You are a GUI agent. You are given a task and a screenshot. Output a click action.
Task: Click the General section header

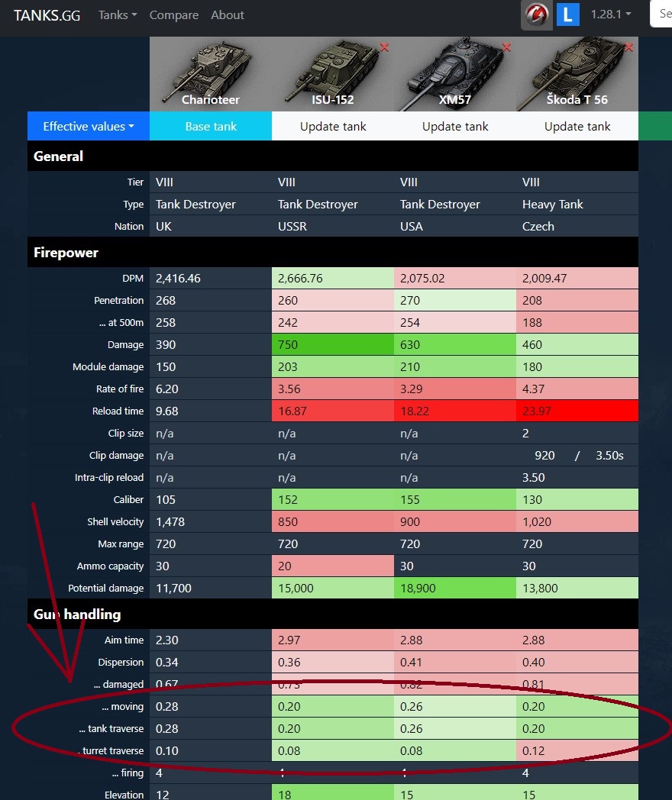pyautogui.click(x=333, y=156)
